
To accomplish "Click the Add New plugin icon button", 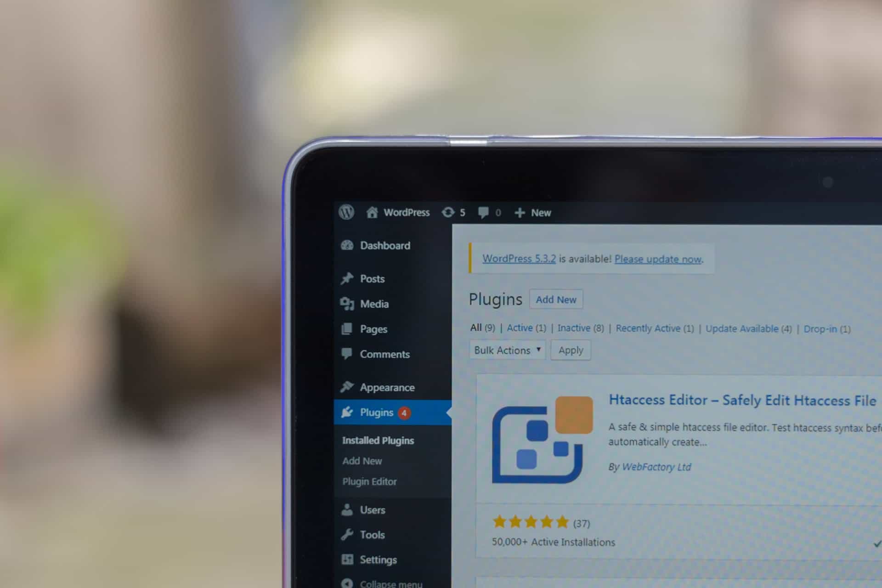I will 555,299.
